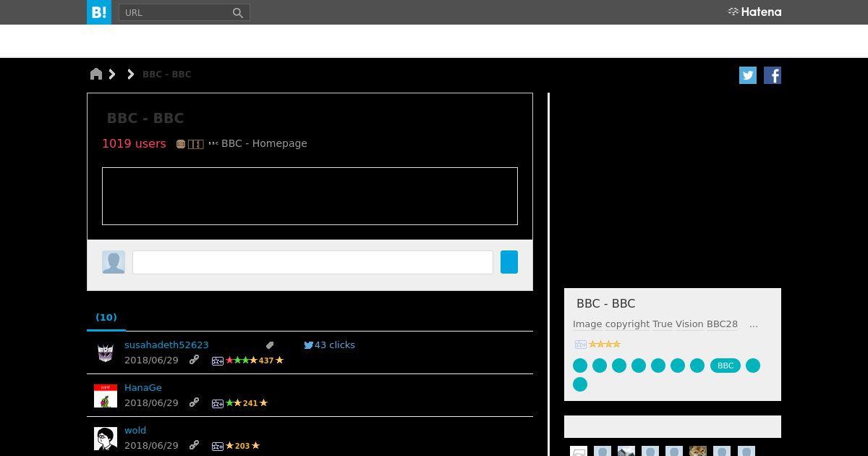Viewport: 868px width, 456px height.
Task: Click chain link icon in HanaGe row
Action: point(194,402)
